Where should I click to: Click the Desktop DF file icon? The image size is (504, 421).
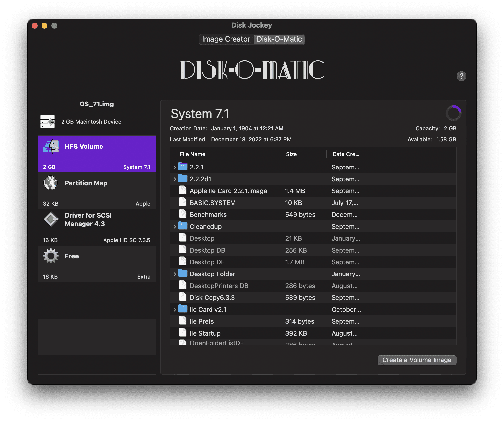coord(183,261)
